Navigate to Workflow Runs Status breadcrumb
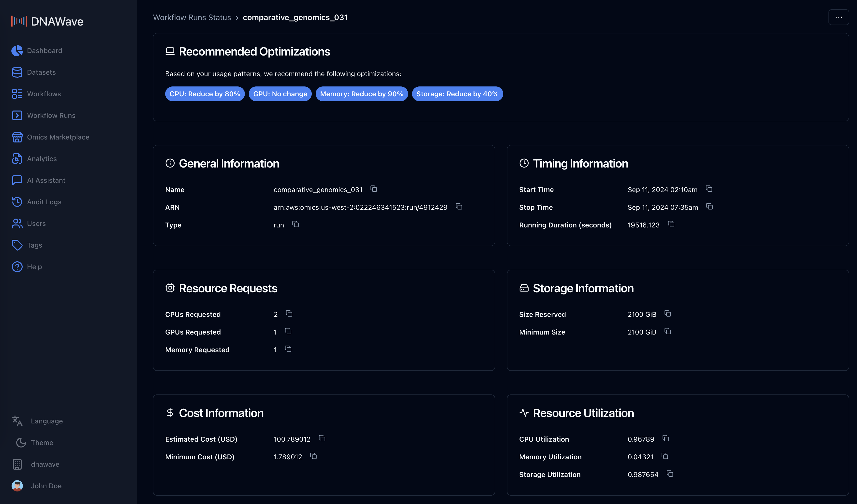The height and width of the screenshot is (504, 857). pyautogui.click(x=192, y=17)
